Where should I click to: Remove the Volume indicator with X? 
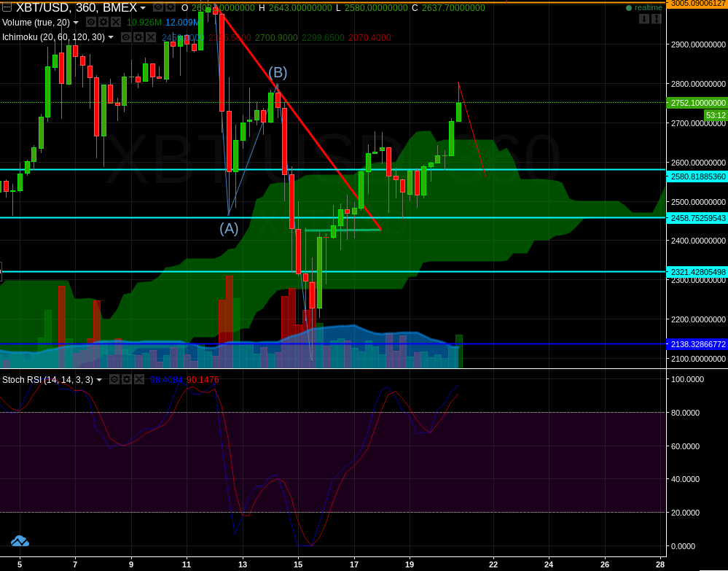click(116, 23)
